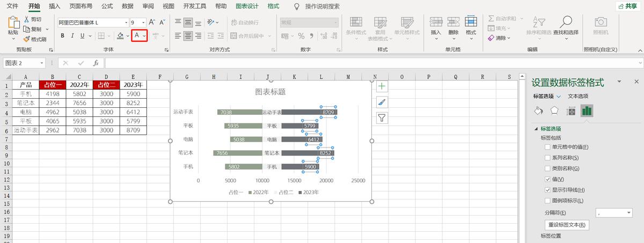
Task: Open the Size & Properties pane icon
Action: pyautogui.click(x=571, y=111)
